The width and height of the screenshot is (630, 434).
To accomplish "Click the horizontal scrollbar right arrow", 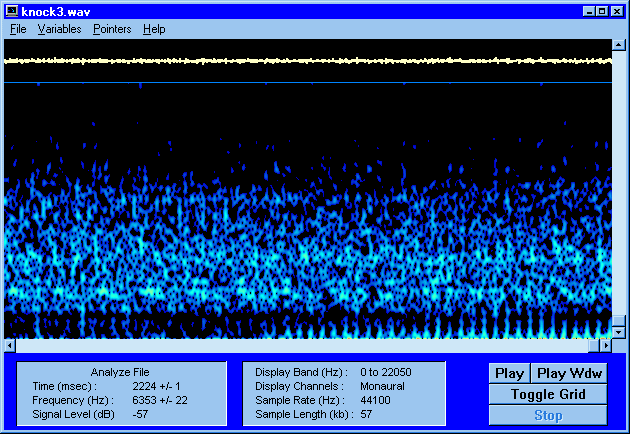I will 605,345.
